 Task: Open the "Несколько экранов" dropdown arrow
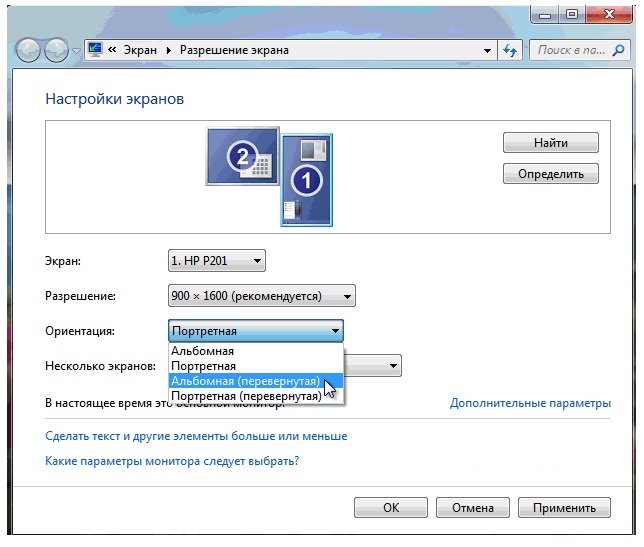pyautogui.click(x=393, y=365)
